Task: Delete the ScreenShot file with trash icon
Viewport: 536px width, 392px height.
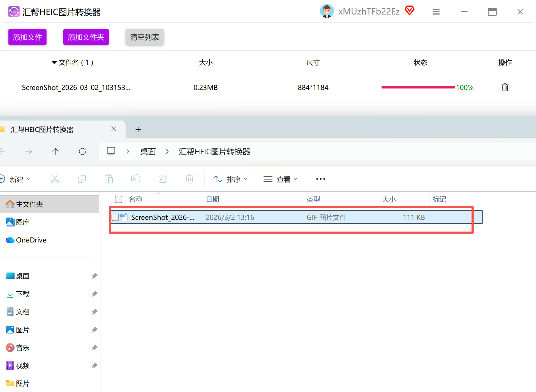Action: pos(505,87)
